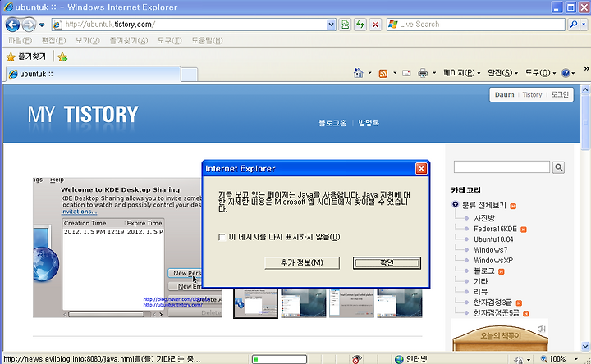Open the Home icon dropdown arrow
The image size is (591, 364).
(x=369, y=73)
